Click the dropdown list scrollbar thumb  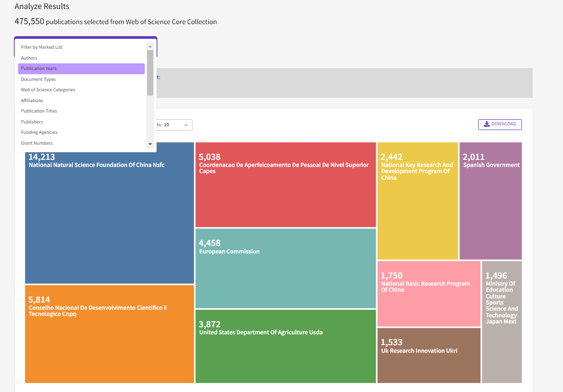(150, 73)
